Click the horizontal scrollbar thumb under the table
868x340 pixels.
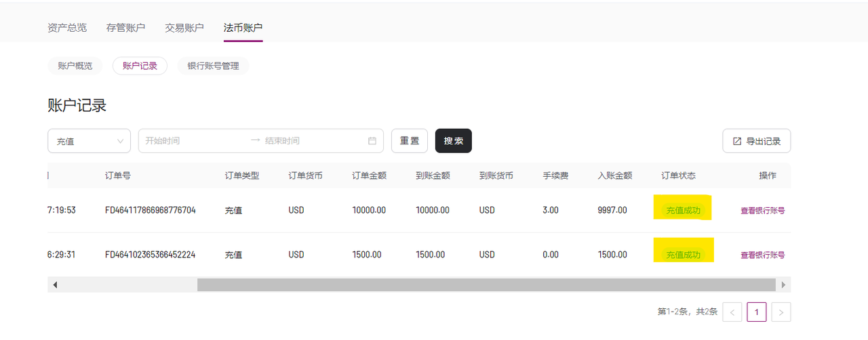[x=486, y=285]
